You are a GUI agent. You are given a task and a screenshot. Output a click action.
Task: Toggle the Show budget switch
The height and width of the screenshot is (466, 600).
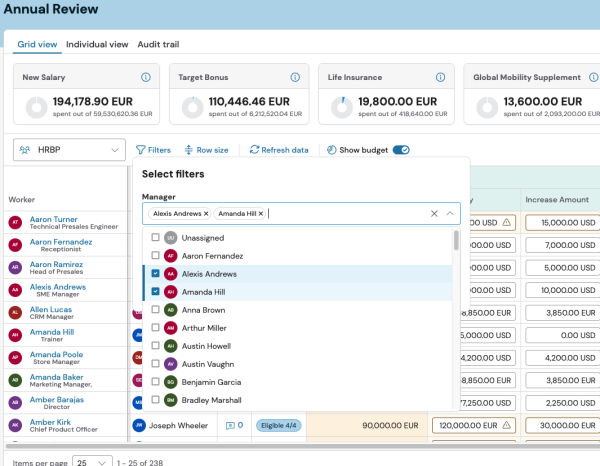tap(400, 150)
